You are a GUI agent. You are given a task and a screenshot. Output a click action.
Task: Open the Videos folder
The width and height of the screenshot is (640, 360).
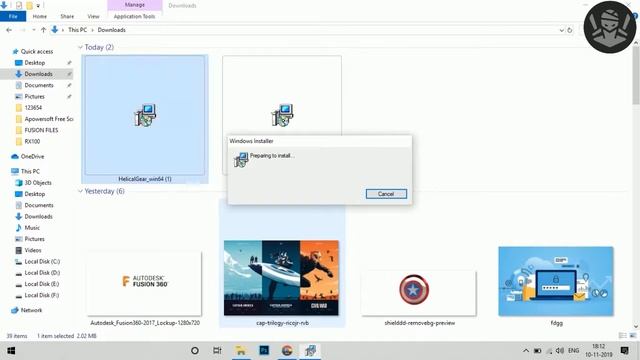click(x=33, y=250)
